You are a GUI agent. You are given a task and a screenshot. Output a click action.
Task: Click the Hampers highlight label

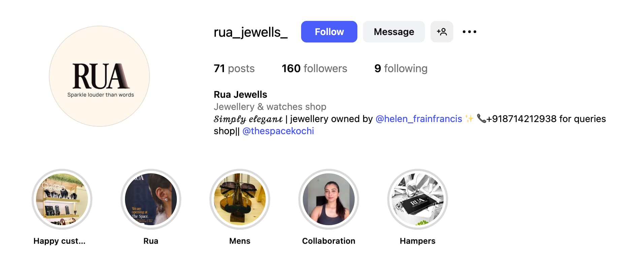(x=418, y=241)
